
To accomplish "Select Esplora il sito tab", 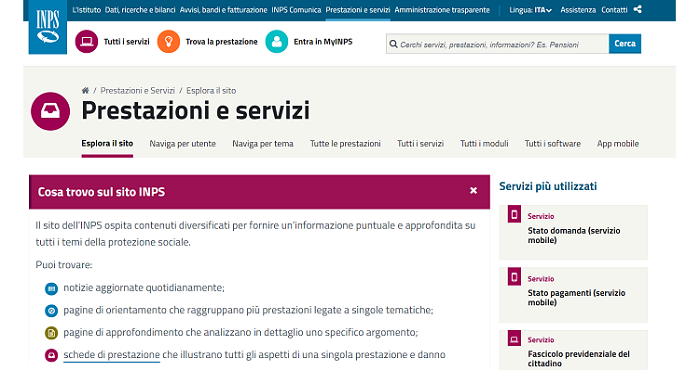I will [x=107, y=143].
